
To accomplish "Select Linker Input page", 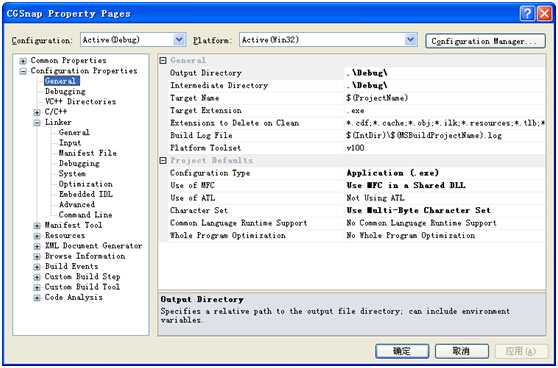I will pos(70,143).
